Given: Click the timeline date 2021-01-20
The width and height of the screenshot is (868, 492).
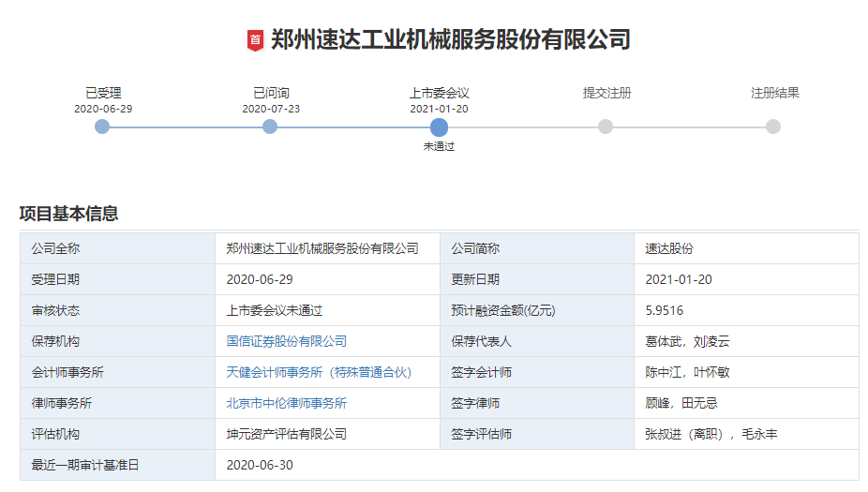Looking at the screenshot, I should 439,109.
